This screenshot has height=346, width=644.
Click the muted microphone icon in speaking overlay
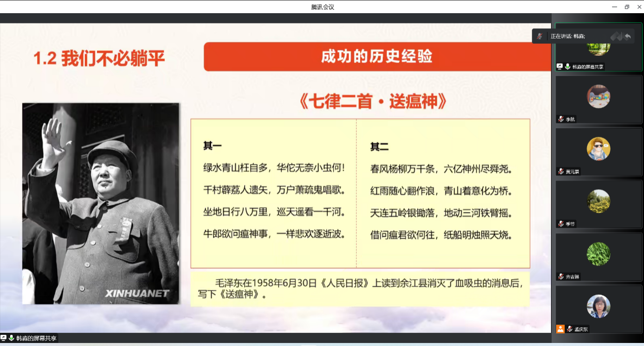click(x=540, y=36)
